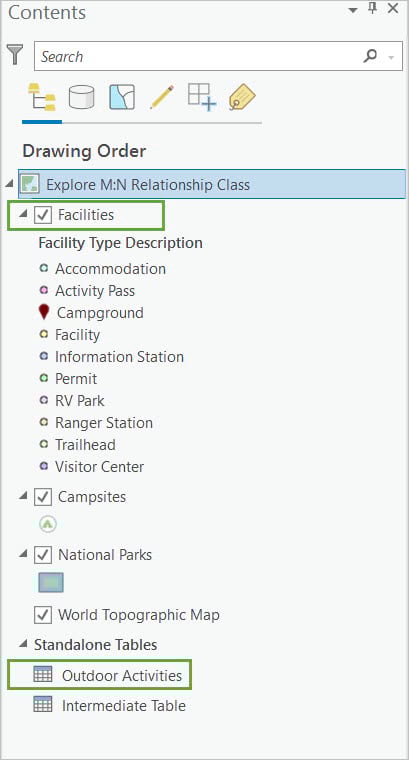
Task: Open the Contents pane options menu arrow
Action: pos(353,9)
